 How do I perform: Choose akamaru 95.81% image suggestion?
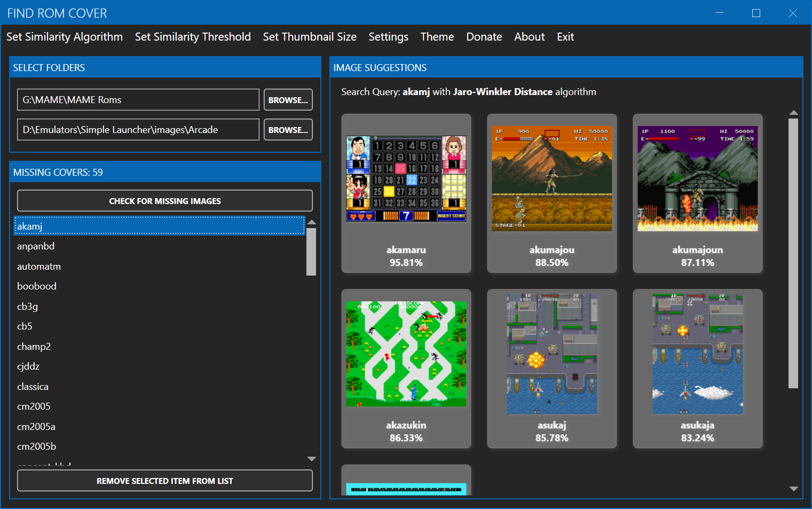[x=406, y=193]
